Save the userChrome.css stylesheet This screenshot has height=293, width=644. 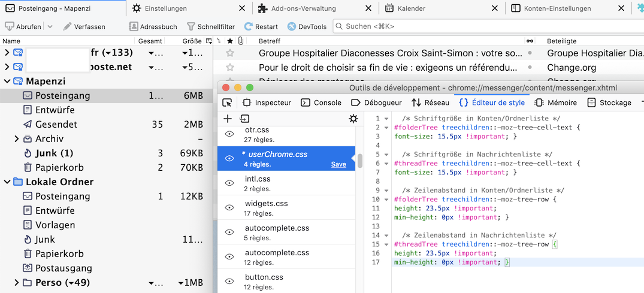tap(338, 164)
